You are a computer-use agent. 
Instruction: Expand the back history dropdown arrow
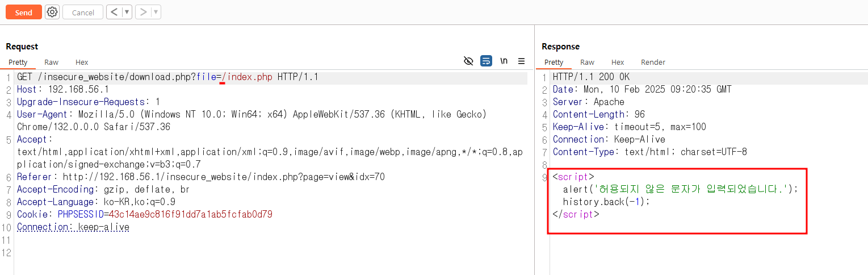127,12
